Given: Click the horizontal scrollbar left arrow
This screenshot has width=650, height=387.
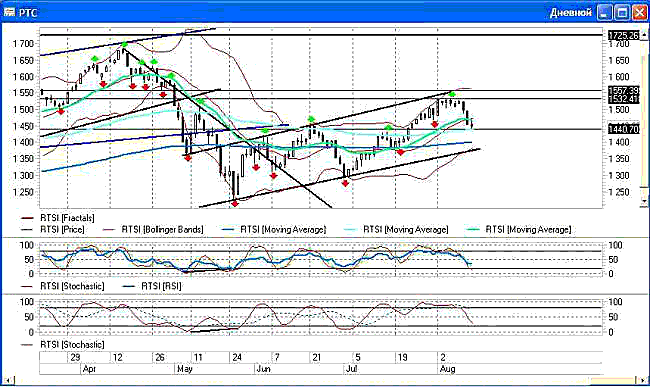Looking at the screenshot, I should (8, 380).
